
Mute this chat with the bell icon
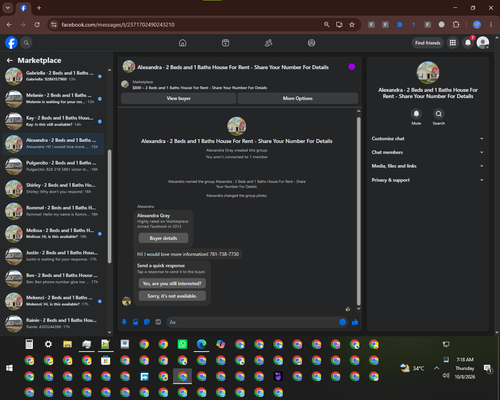pos(416,114)
